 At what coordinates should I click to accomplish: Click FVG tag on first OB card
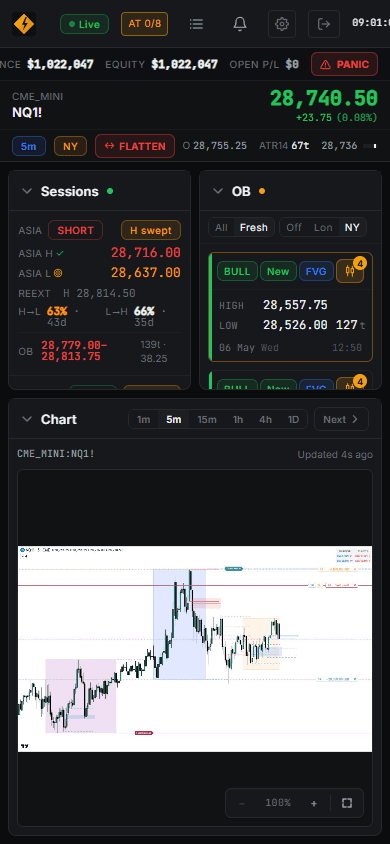click(316, 271)
